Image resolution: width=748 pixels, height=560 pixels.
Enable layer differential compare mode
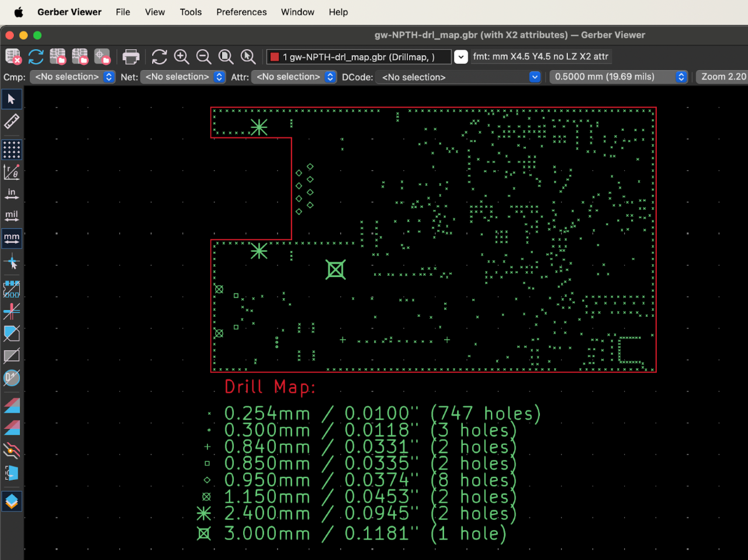[x=12, y=405]
